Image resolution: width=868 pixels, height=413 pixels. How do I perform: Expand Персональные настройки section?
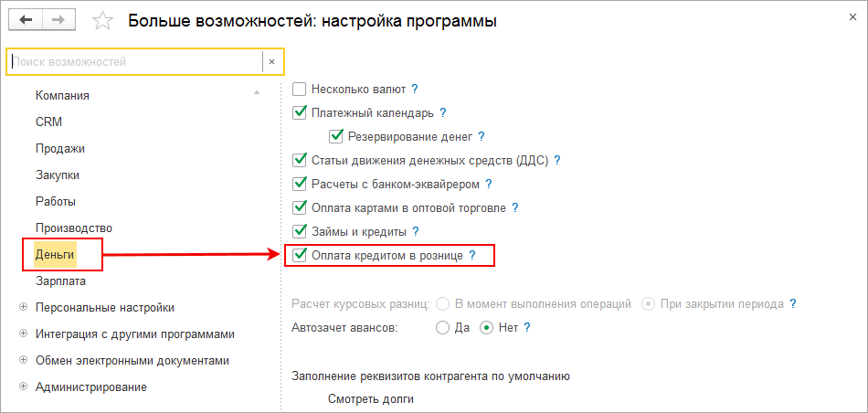point(22,308)
